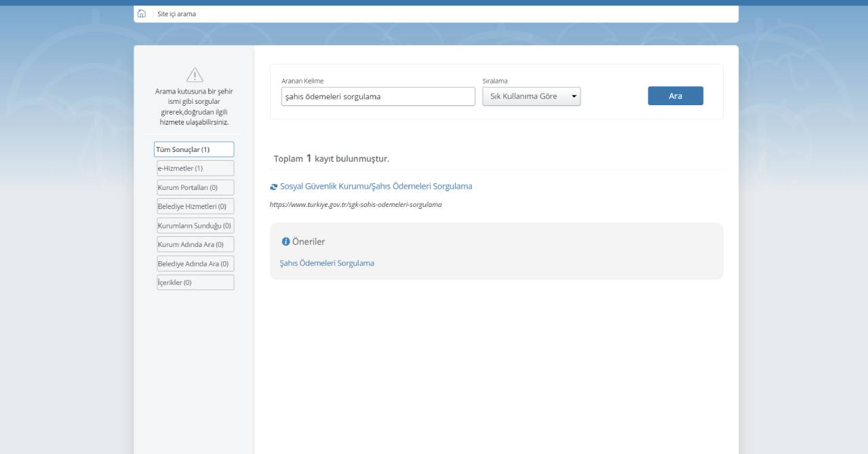868x454 pixels.
Task: Click the Aranan Kelime field label
Action: (302, 81)
